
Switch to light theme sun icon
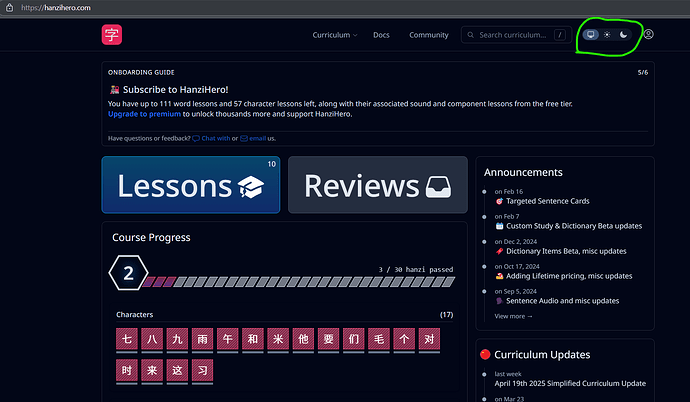(607, 34)
